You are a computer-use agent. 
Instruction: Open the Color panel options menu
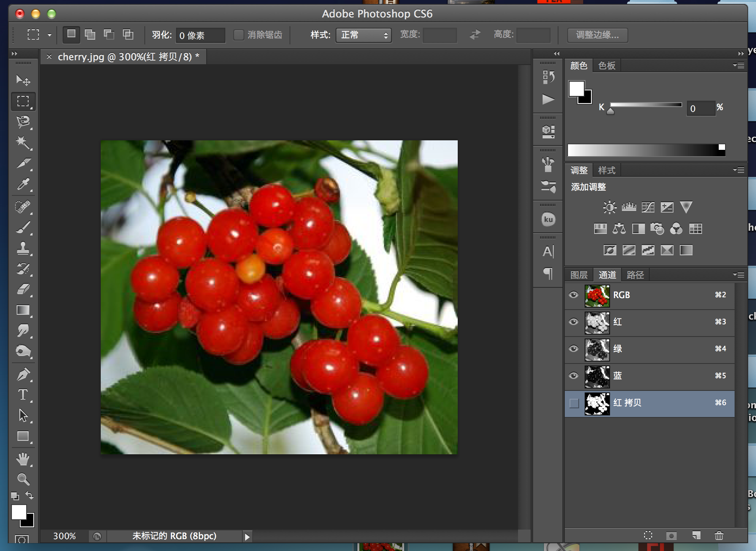coord(739,65)
